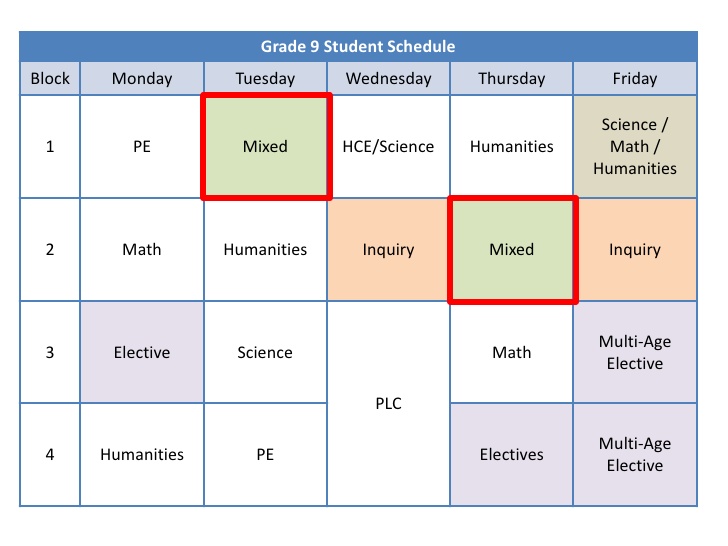Select the HCE/Science cell
Screen dimensions: 728x546
(388, 147)
